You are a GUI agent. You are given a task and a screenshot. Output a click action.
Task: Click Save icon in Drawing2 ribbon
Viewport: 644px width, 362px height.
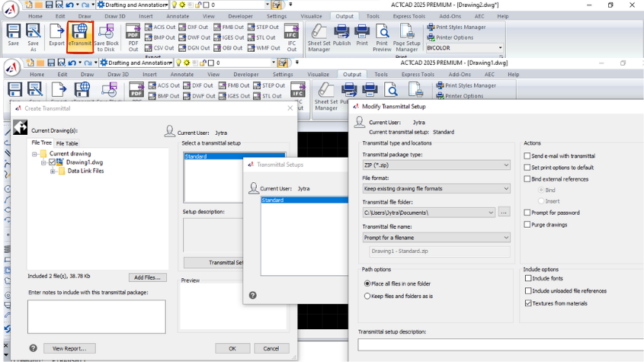pyautogui.click(x=14, y=34)
